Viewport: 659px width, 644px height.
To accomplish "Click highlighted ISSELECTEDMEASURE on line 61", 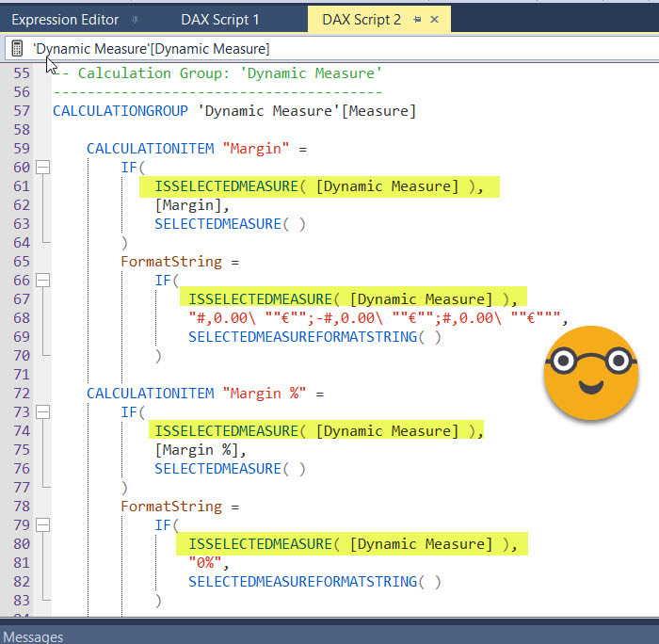I will pyautogui.click(x=227, y=186).
